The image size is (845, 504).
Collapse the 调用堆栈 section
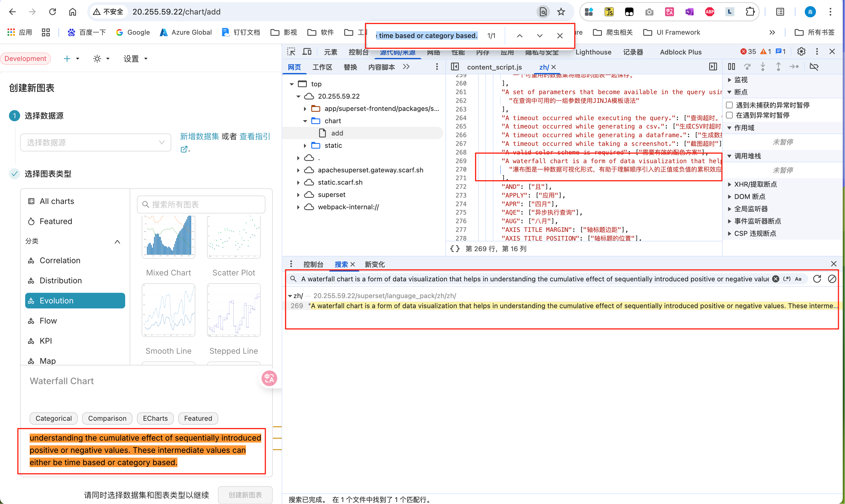point(729,156)
